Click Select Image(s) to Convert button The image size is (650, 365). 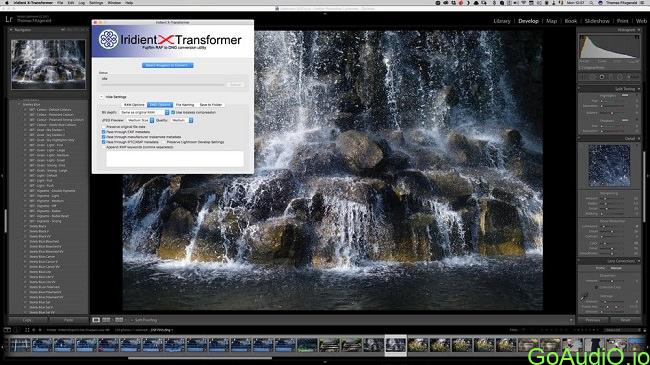point(167,65)
